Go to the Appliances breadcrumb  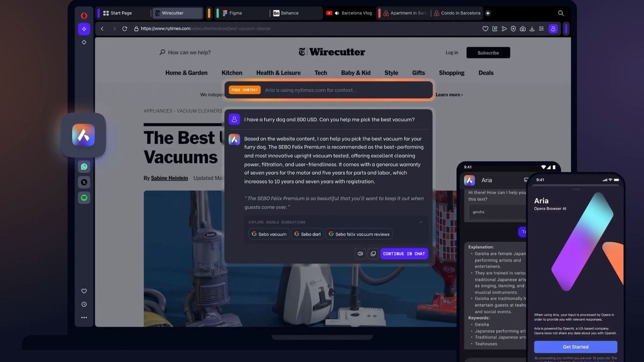(x=158, y=111)
